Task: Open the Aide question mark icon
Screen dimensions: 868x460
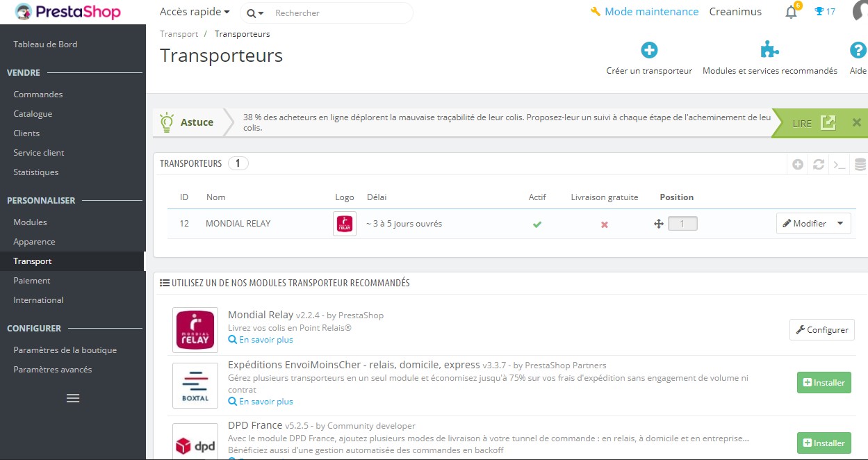Action: [858, 49]
